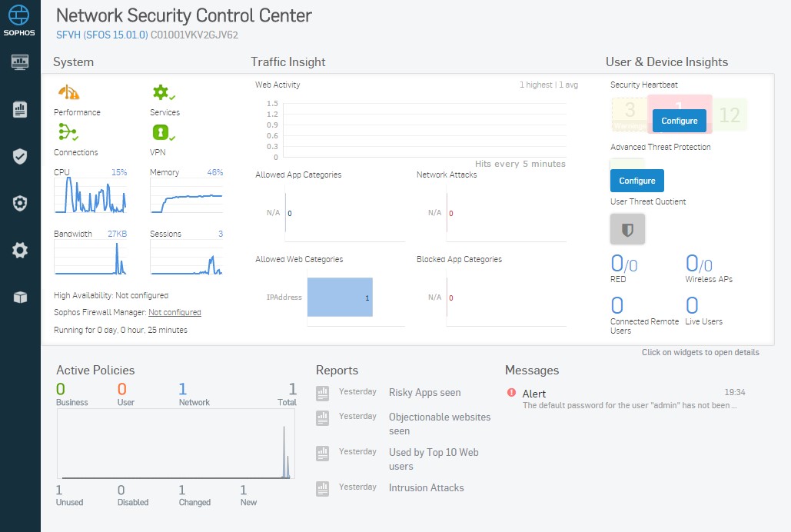This screenshot has height=532, width=791.
Task: Configure Security Heartbeat
Action: 679,121
